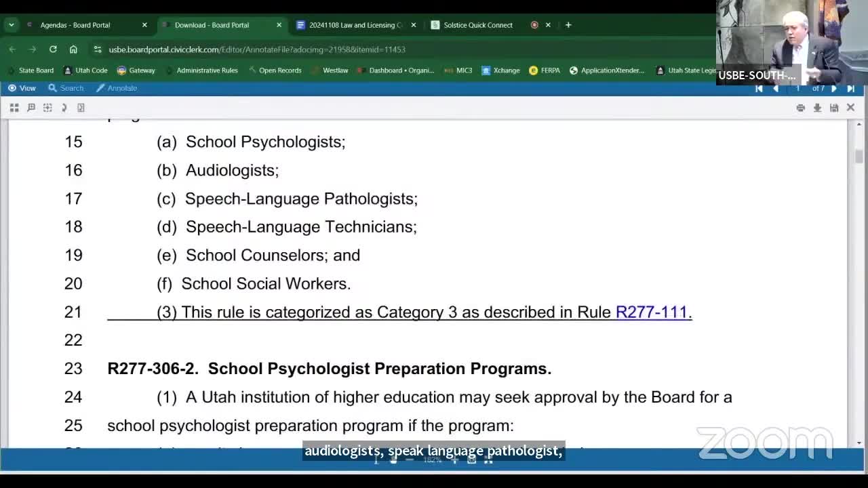Click the text "School Counselors; and"

[273, 255]
